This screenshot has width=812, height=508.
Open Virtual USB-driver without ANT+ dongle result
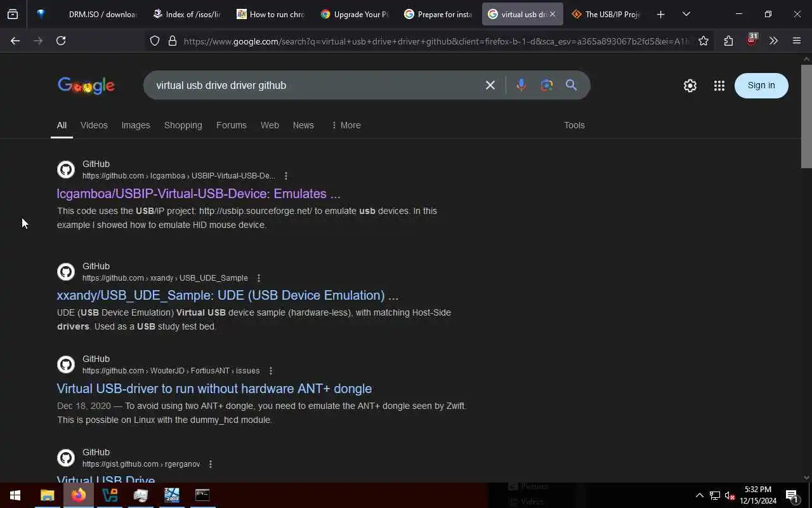[x=214, y=389]
